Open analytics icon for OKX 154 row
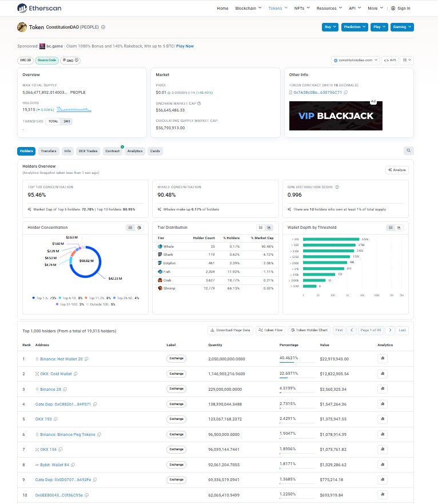The image size is (438, 504). (x=383, y=449)
